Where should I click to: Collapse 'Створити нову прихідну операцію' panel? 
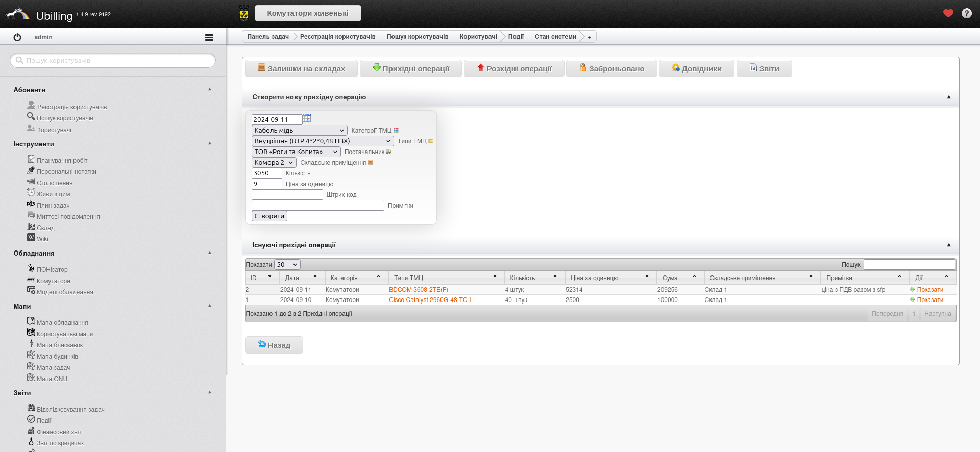[949, 97]
